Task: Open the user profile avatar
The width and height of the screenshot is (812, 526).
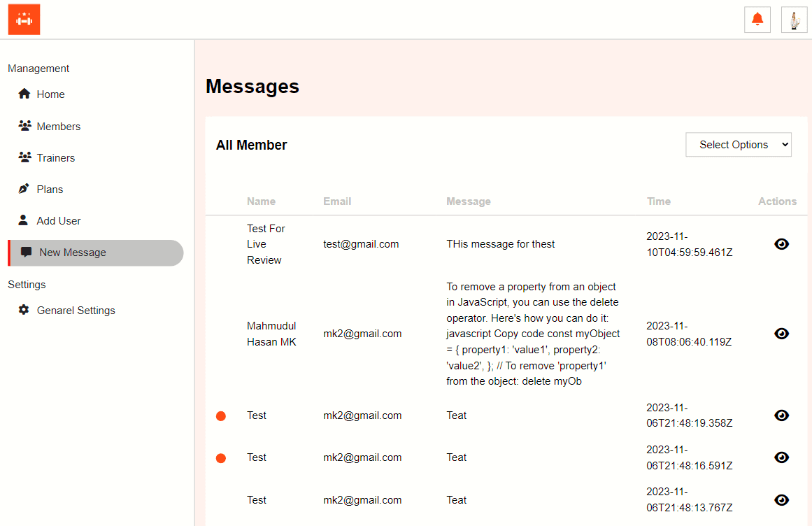Action: tap(794, 20)
